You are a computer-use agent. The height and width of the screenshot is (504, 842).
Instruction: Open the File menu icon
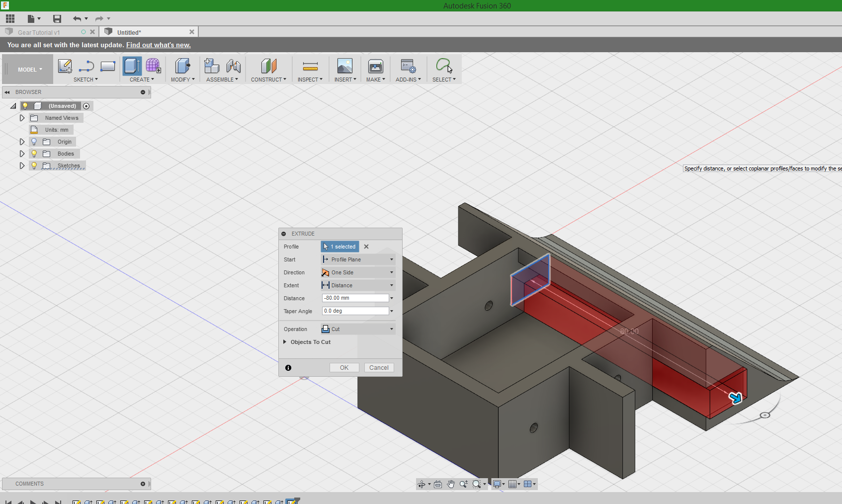33,19
